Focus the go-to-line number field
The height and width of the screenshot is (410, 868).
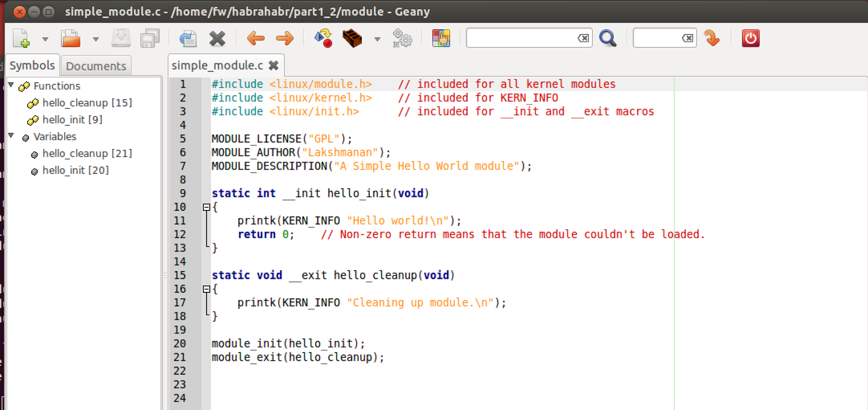658,38
